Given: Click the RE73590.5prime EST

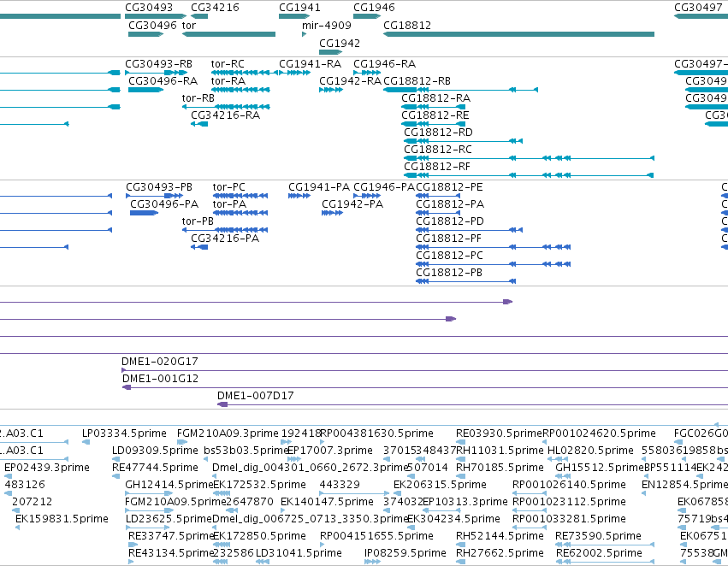Looking at the screenshot, I should (605, 545).
